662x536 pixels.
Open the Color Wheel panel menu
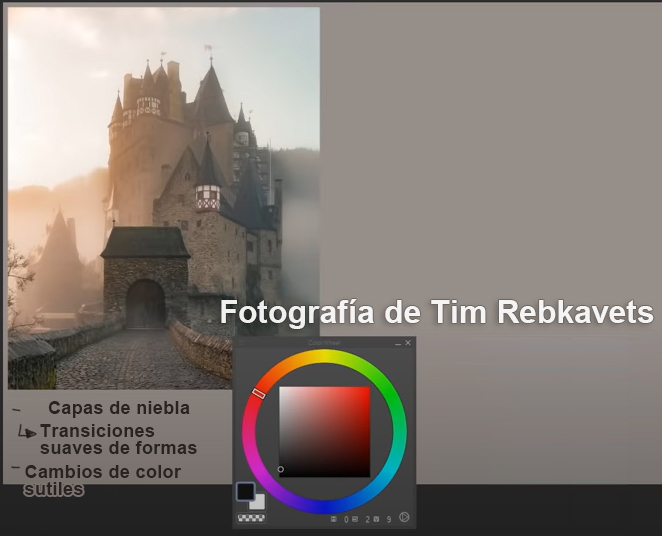(243, 343)
